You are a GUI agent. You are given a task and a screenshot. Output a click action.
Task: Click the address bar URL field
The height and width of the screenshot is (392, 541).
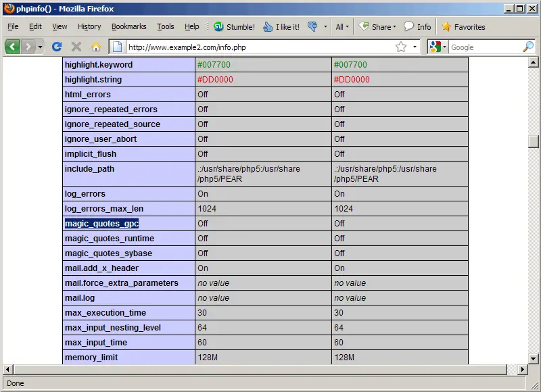point(259,47)
